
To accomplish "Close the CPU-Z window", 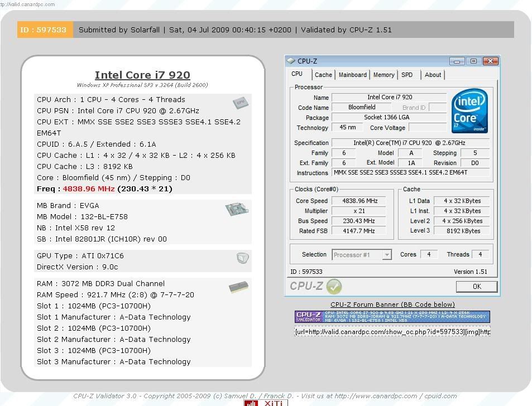I will [x=490, y=61].
